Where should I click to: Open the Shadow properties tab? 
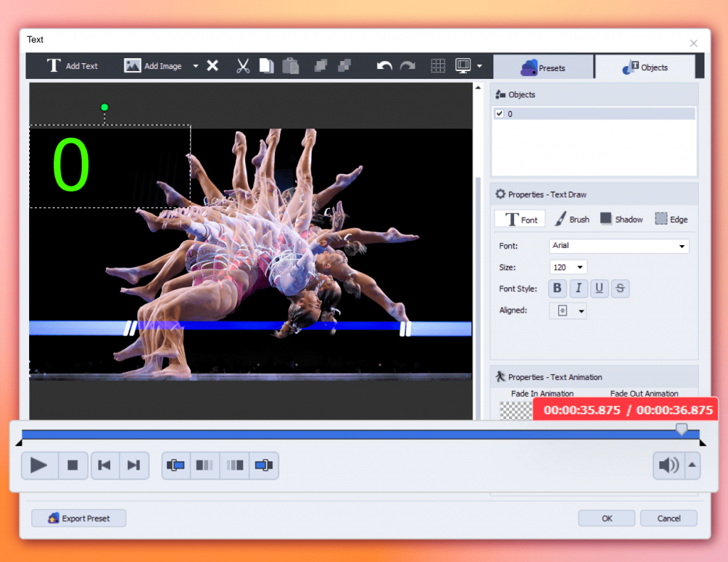(621, 219)
